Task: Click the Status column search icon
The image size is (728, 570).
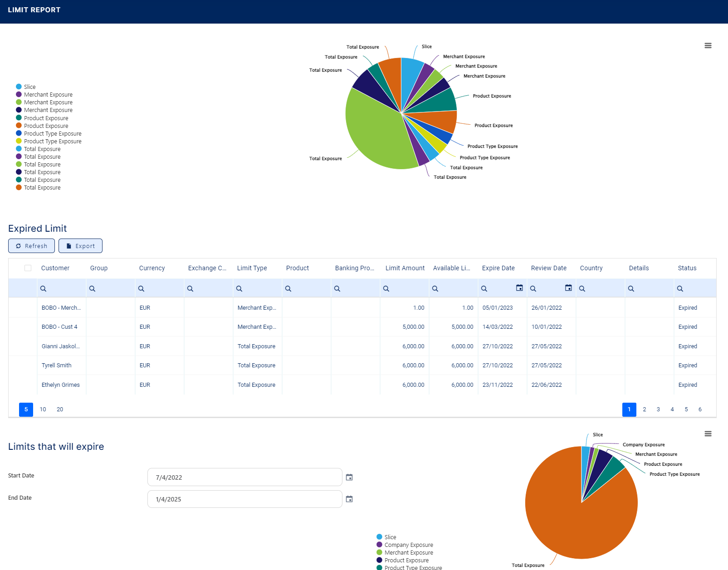Action: pyautogui.click(x=680, y=289)
